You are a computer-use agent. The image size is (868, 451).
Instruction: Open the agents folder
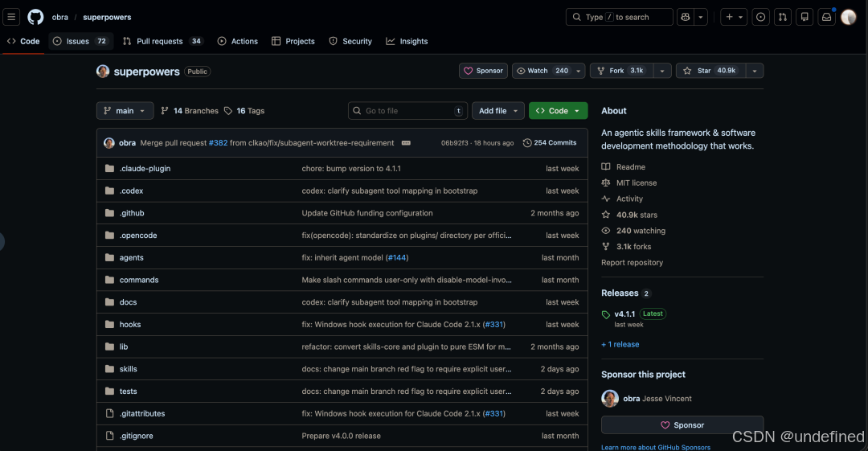[x=131, y=257]
